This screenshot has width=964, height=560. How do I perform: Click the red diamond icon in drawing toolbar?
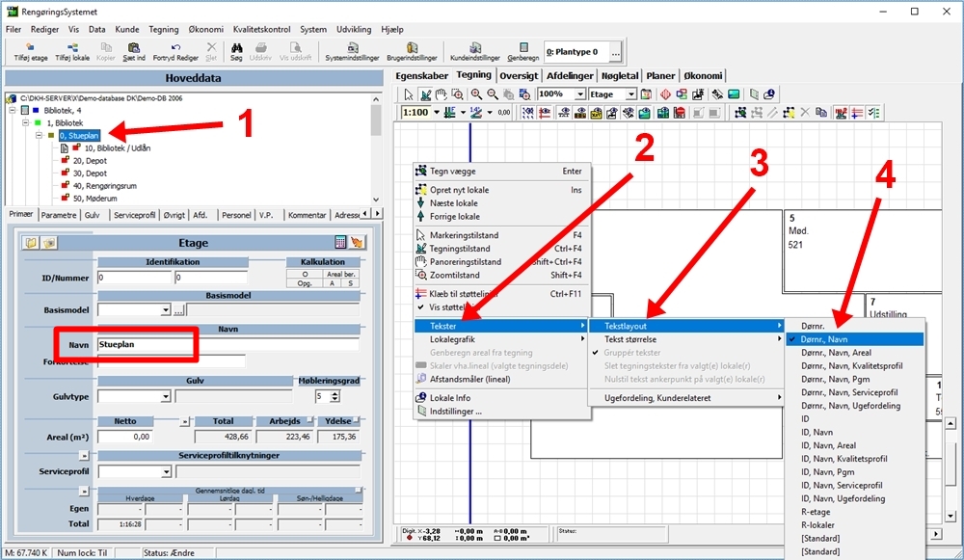(x=665, y=94)
